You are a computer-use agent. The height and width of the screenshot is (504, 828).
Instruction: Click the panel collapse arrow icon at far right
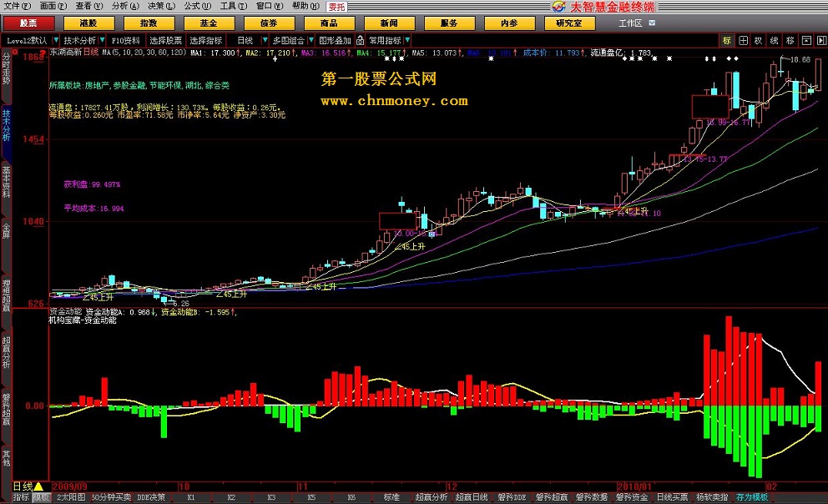pyautogui.click(x=821, y=41)
